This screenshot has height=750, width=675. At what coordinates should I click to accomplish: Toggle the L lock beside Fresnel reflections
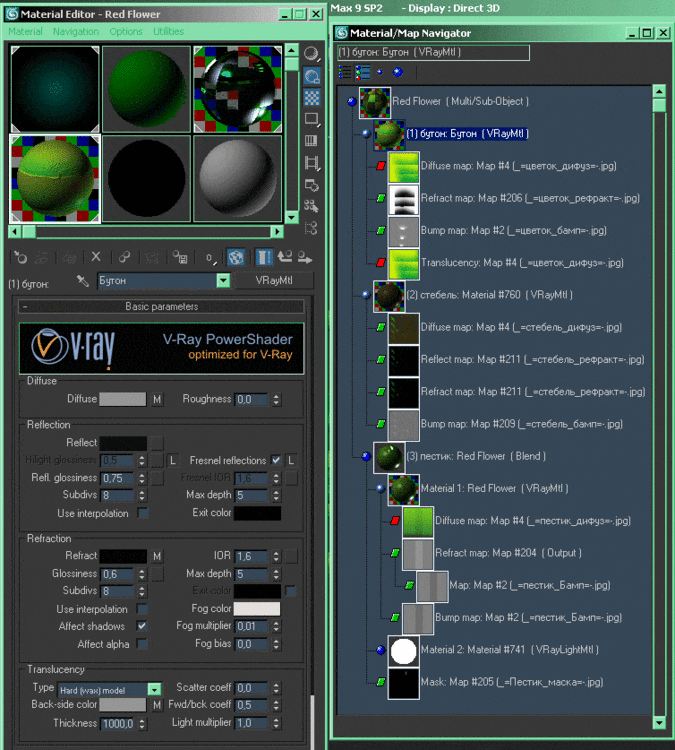click(290, 461)
